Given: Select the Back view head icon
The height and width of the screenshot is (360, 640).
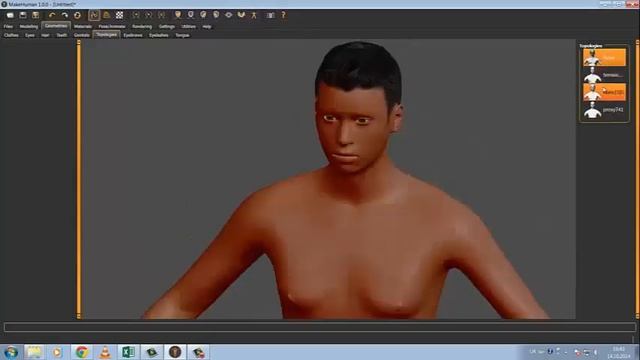Looking at the screenshot, I should [x=190, y=15].
